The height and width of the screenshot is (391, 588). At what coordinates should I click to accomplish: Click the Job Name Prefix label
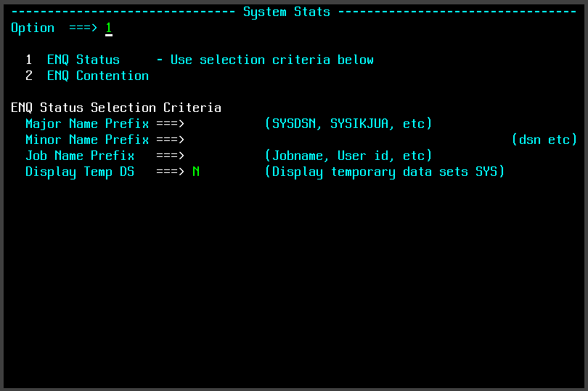tap(80, 156)
